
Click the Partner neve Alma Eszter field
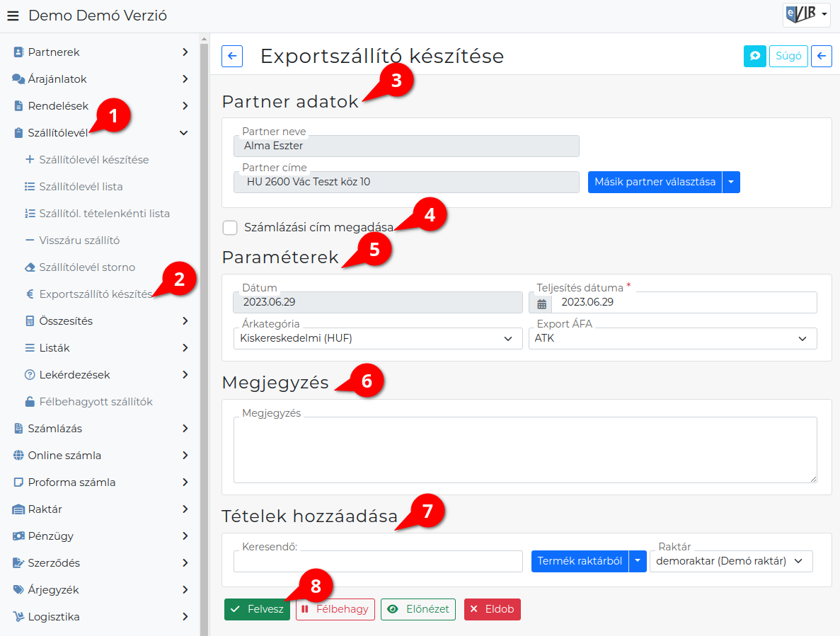coord(406,146)
